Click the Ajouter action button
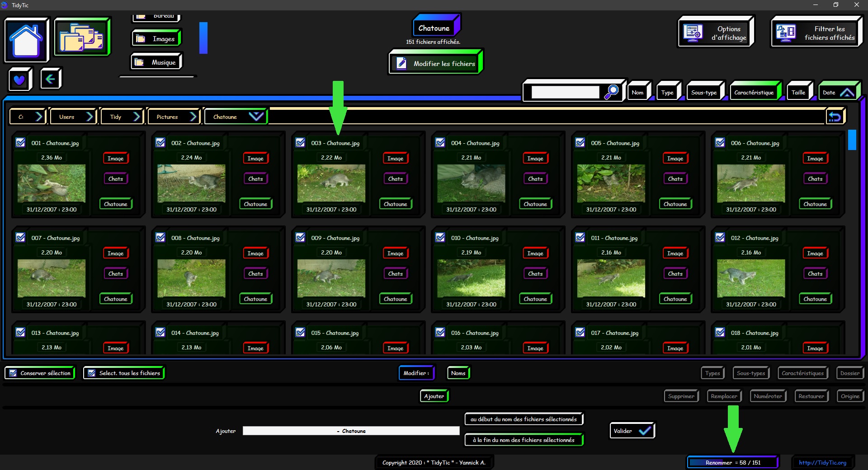 pyautogui.click(x=434, y=396)
